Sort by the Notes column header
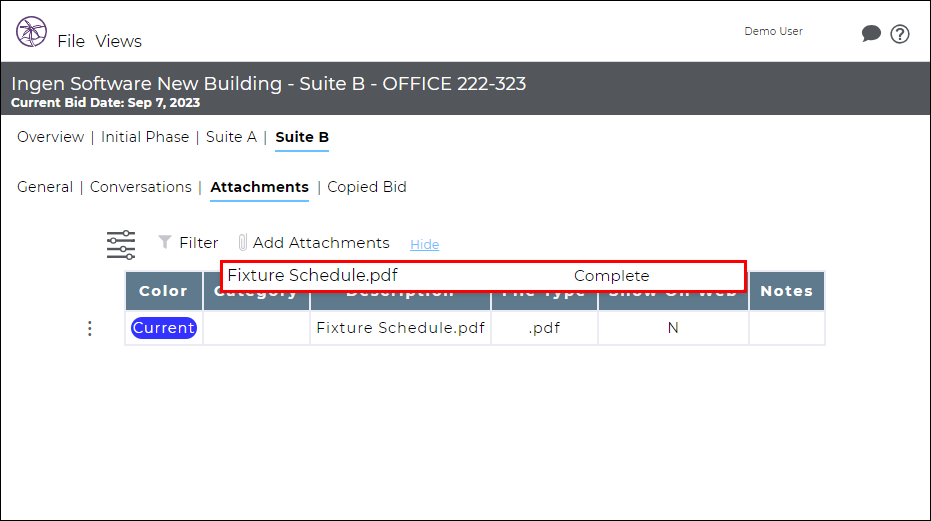Screen dimensions: 931x521 coord(787,291)
